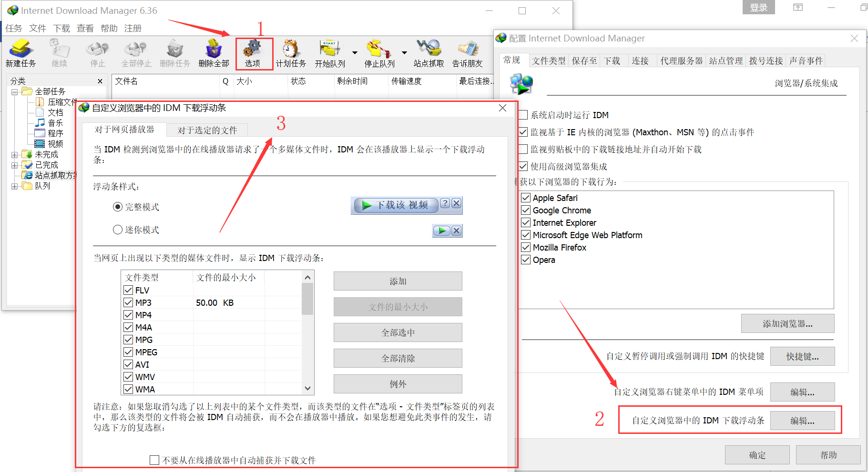The width and height of the screenshot is (868, 472).
Task: Click the 停止队列 toolbar icon
Action: coord(379,53)
